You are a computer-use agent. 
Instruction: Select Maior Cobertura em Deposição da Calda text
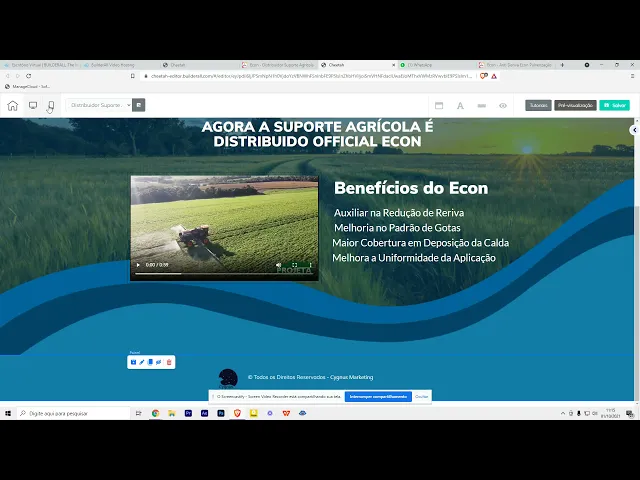tap(420, 243)
